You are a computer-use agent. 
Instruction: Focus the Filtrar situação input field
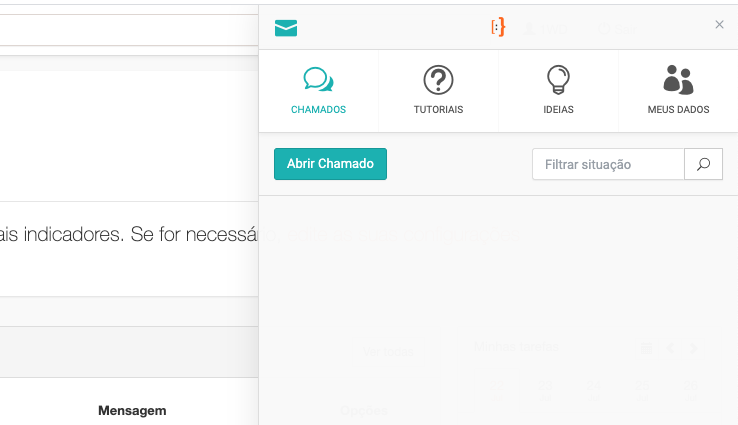tap(608, 164)
